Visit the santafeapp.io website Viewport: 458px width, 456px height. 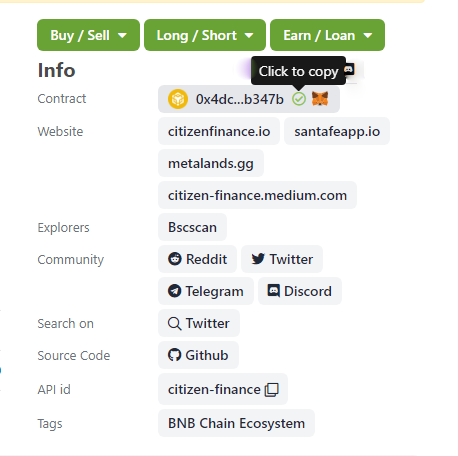coord(337,131)
